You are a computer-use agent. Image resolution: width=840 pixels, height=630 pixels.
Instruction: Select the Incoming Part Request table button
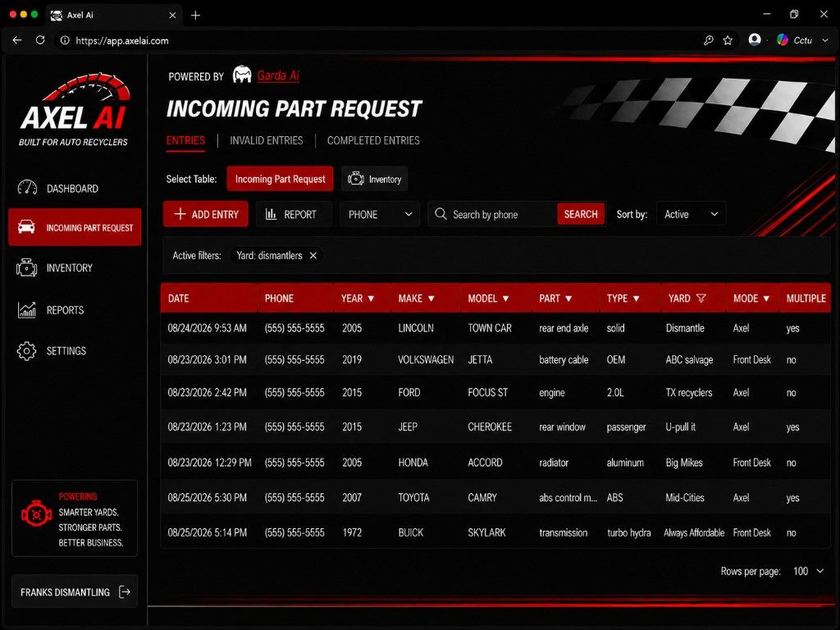[x=280, y=178]
